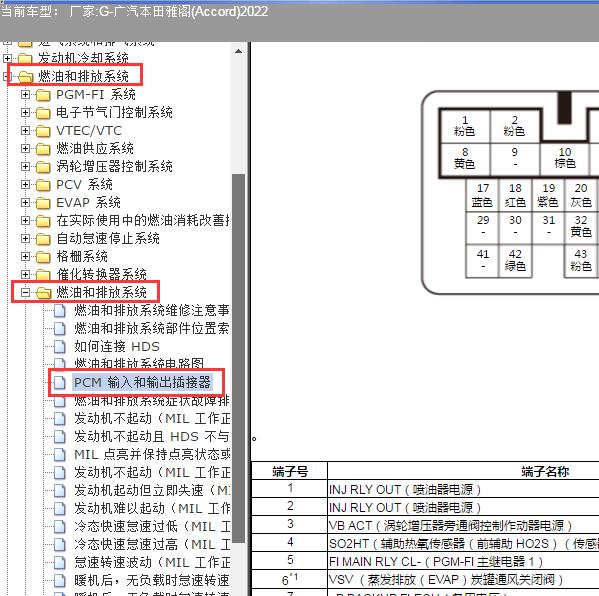Click the 端子号 column header

(x=290, y=471)
